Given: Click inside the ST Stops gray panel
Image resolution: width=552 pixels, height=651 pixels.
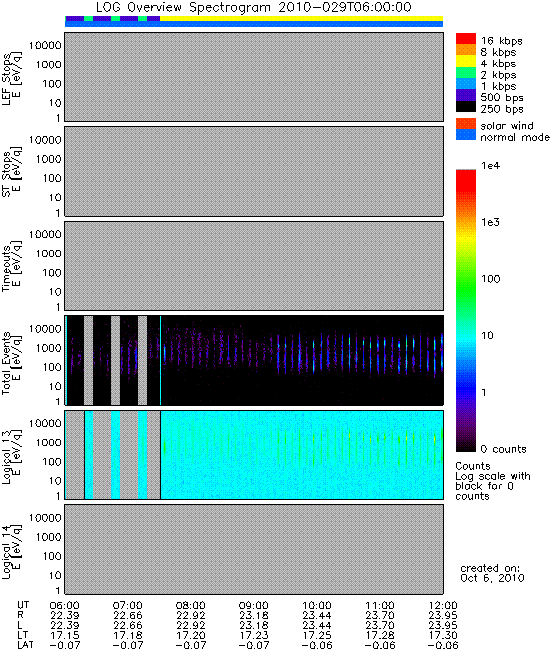Looking at the screenshot, I should coord(254,171).
